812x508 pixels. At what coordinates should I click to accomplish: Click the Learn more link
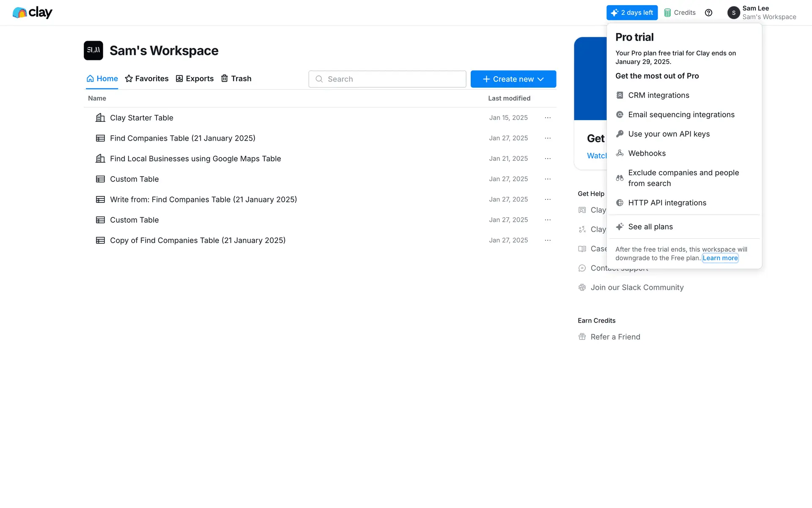pos(720,258)
